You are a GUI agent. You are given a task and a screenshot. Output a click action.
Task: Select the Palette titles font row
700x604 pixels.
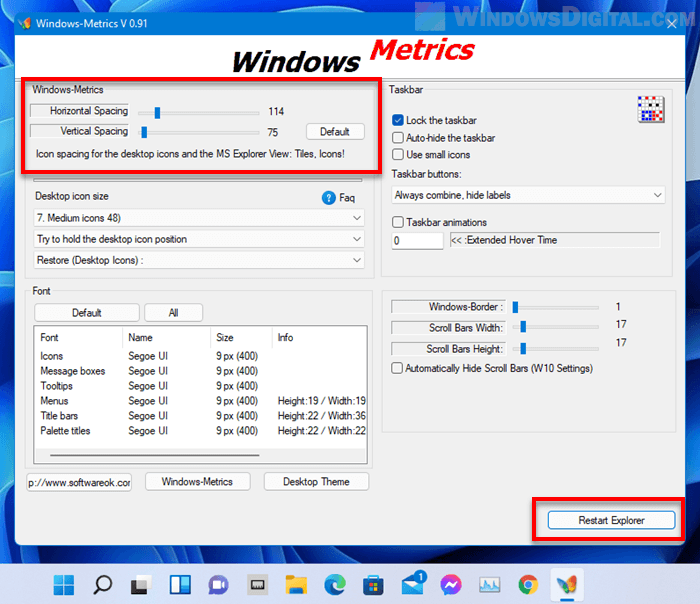[201, 431]
